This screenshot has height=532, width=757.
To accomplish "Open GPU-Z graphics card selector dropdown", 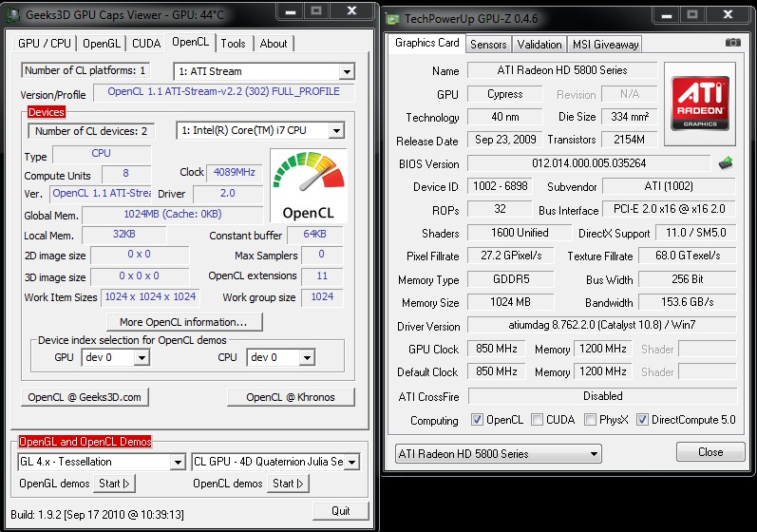I will 499,454.
